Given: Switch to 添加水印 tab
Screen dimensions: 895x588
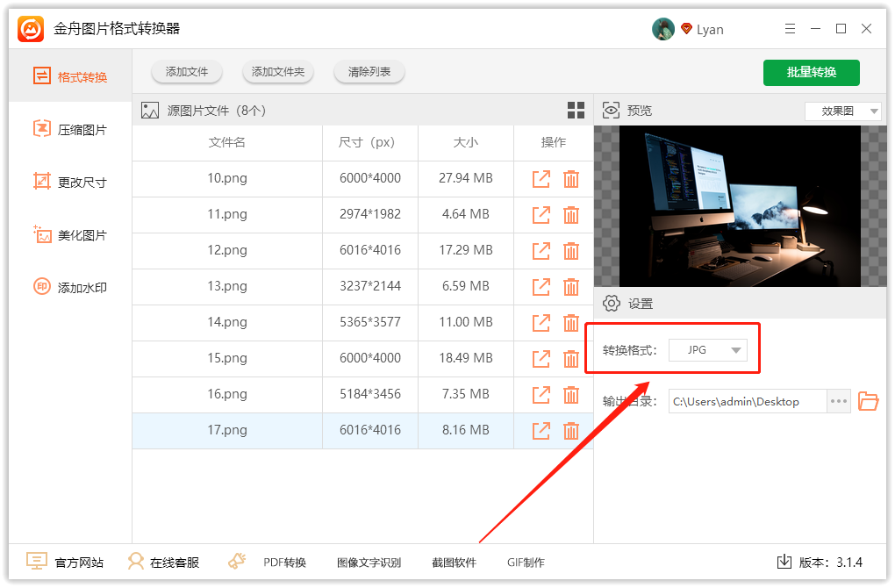Looking at the screenshot, I should pos(70,287).
